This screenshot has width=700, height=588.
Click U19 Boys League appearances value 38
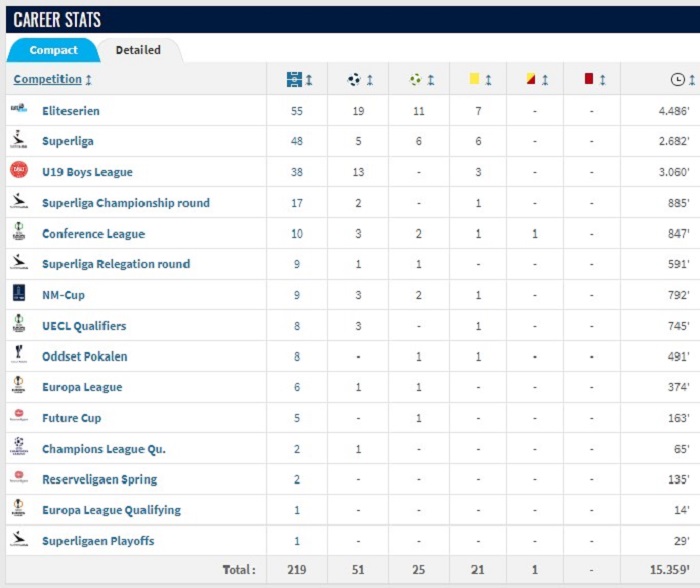297,172
